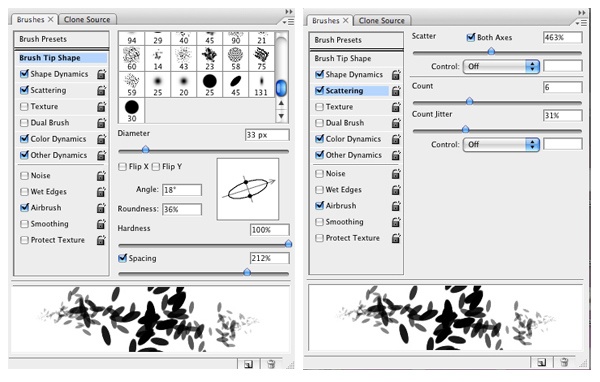Uncheck the Both Axes checkbox
This screenshot has width=600, height=382.
pos(471,37)
